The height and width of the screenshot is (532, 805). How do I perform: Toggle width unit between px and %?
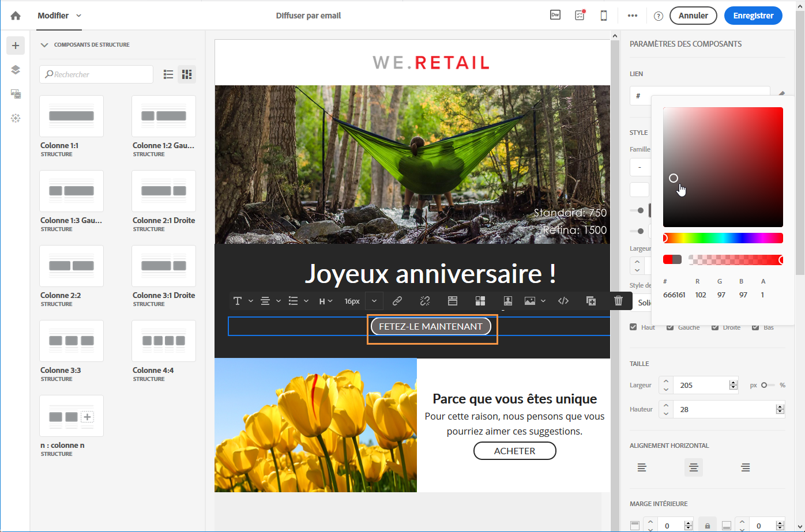pyautogui.click(x=768, y=385)
